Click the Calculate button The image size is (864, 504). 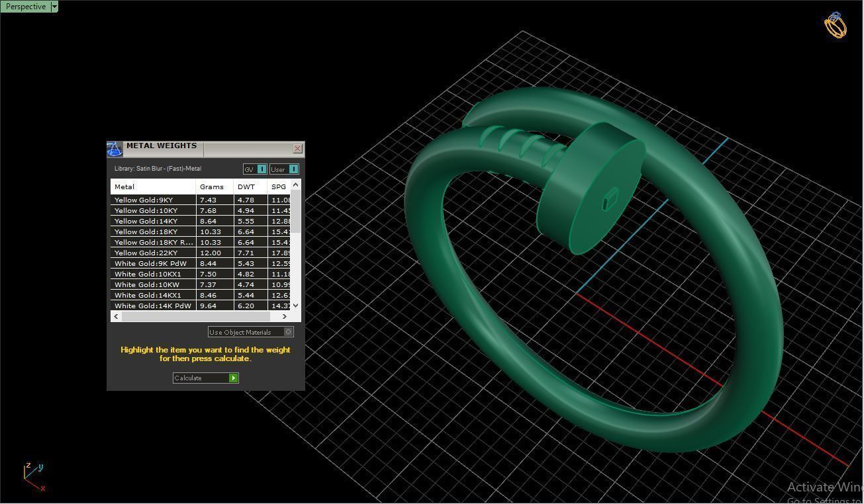(205, 378)
